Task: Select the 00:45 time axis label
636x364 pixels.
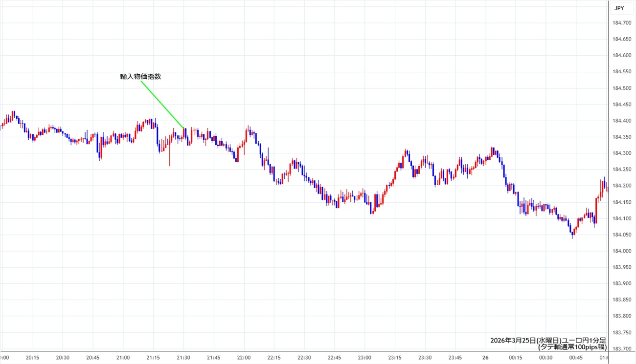Action: pos(576,358)
